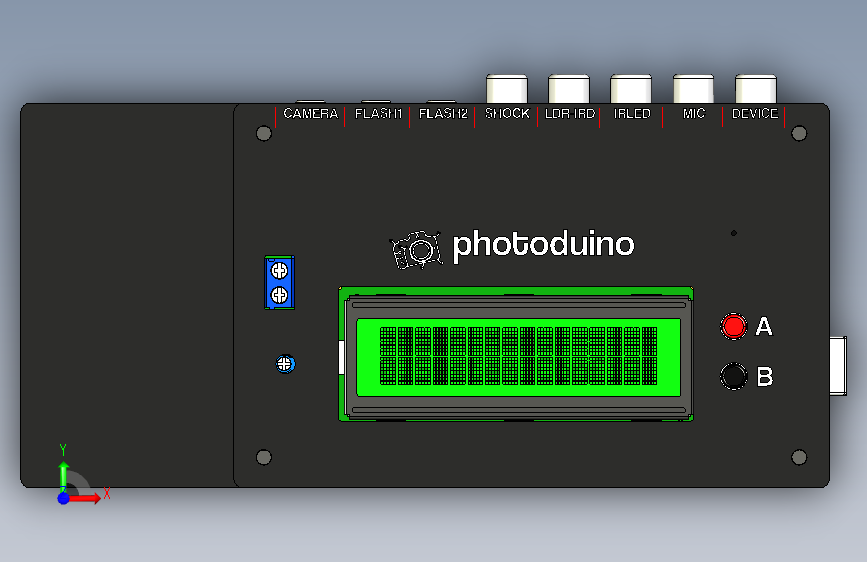Click the small microphone hole above button A
This screenshot has height=562, width=867.
tap(734, 233)
